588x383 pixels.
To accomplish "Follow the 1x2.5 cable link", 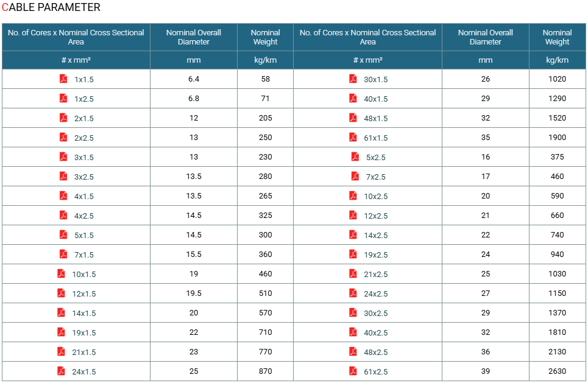I will tap(84, 99).
